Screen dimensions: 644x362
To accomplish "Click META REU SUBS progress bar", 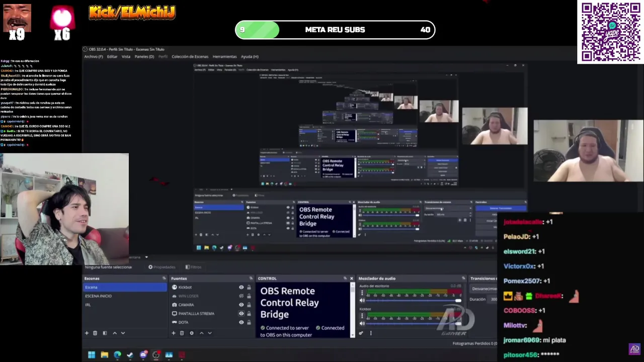I will coord(335,30).
